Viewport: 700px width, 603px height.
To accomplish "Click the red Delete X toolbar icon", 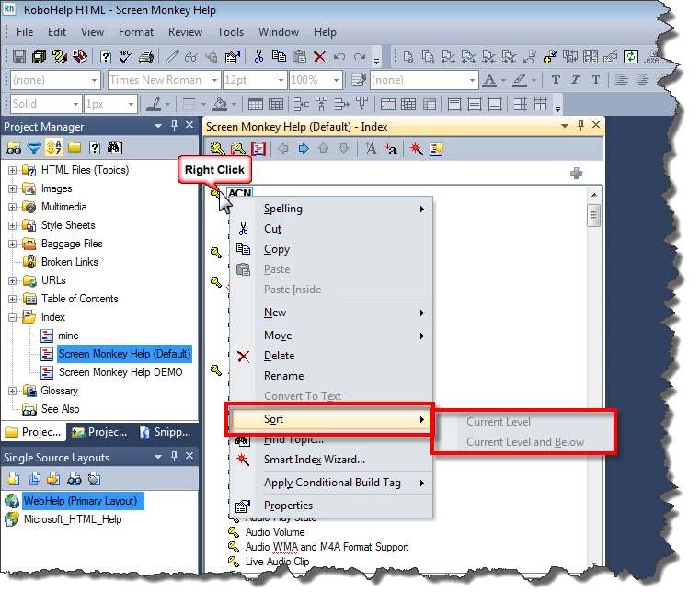I will pyautogui.click(x=319, y=57).
